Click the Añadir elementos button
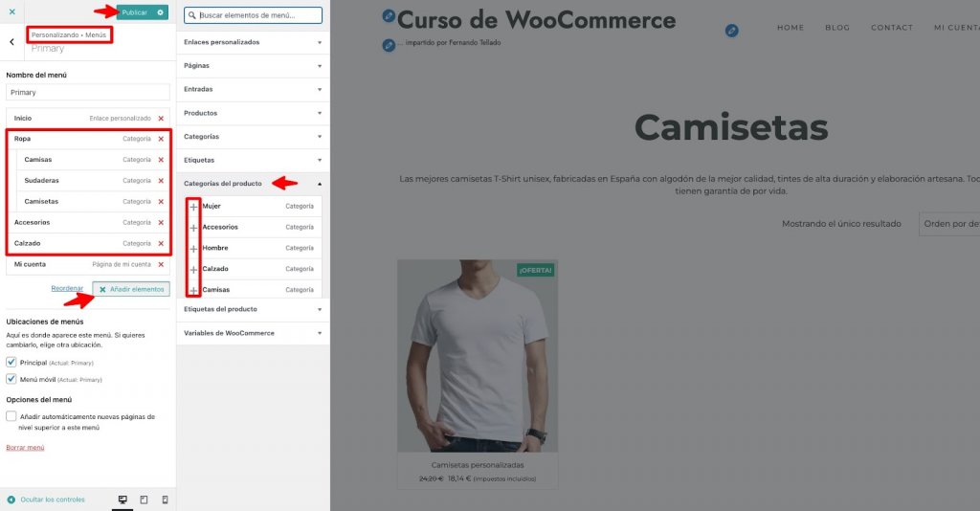The width and height of the screenshot is (980, 511). (131, 289)
